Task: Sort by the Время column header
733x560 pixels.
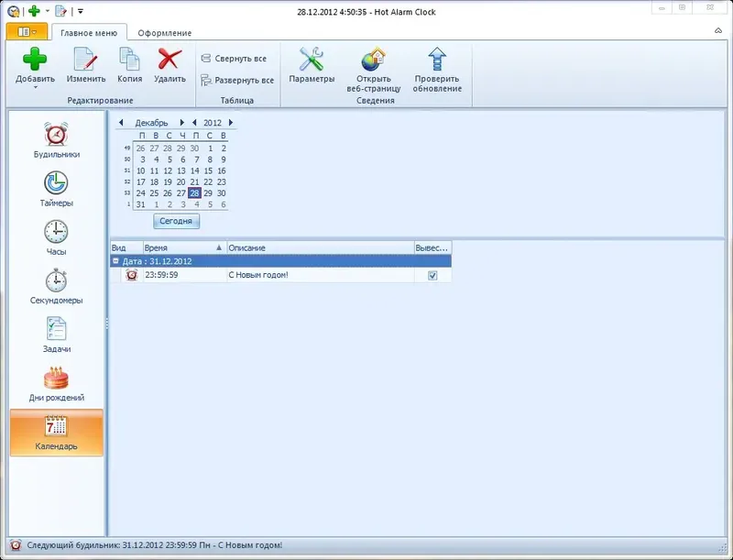Action: click(x=185, y=247)
